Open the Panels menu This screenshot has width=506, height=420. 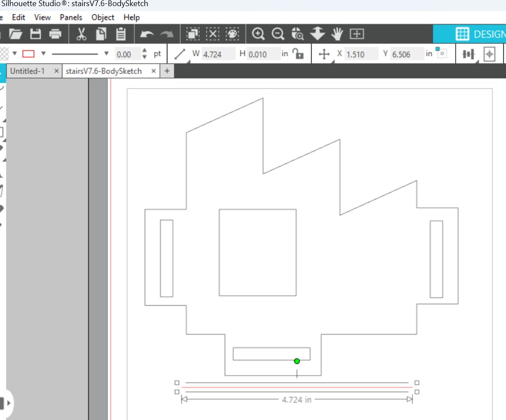[x=71, y=17]
